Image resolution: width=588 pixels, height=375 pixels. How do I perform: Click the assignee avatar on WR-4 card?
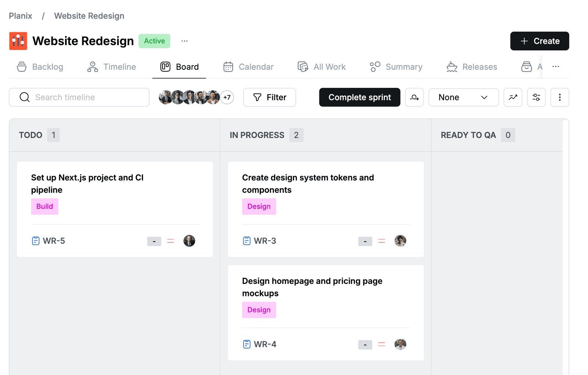(400, 344)
